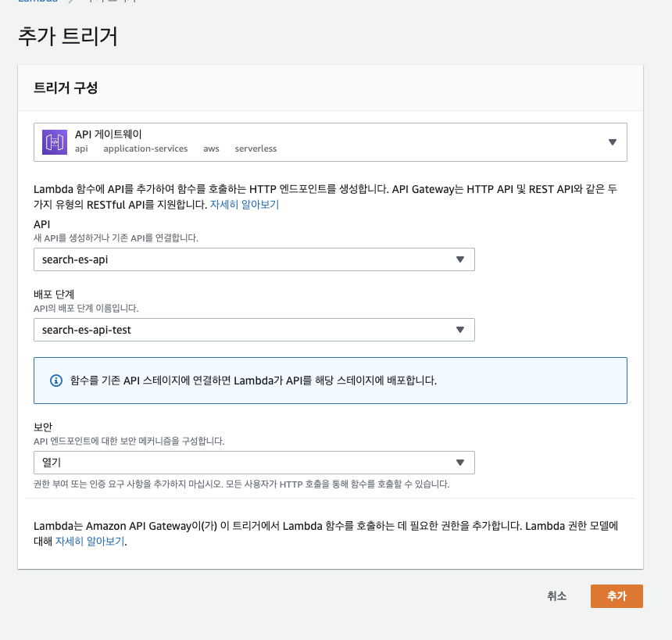
Task: Click the '새 API를 생성하거나 기존 API를 연결합니다.' helper text
Action: click(x=116, y=238)
